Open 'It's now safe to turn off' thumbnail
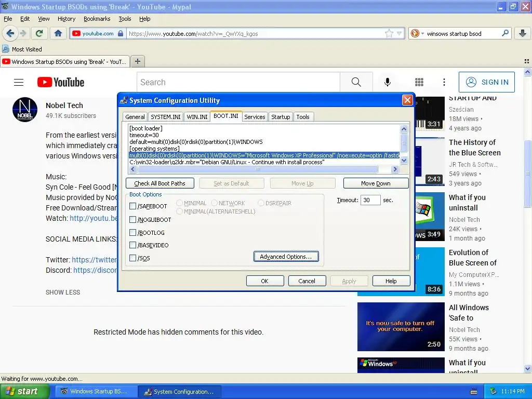 coord(401,327)
